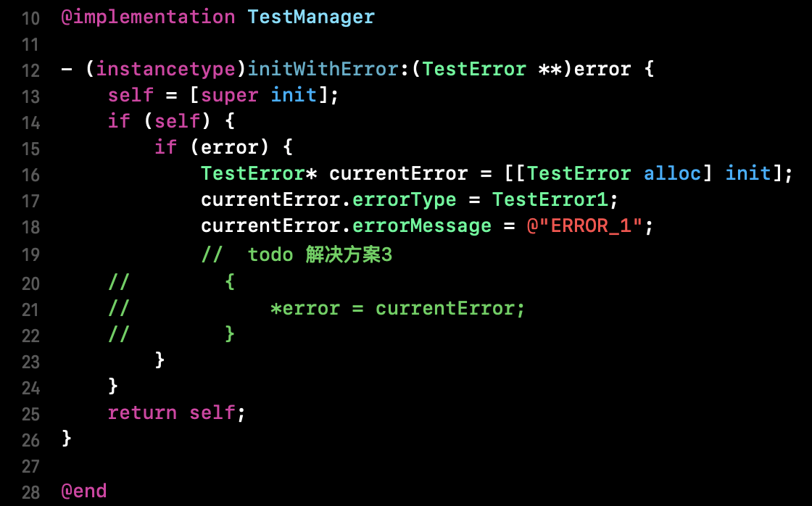
Task: Click the currentError variable declaration on line 16
Action: (x=398, y=174)
